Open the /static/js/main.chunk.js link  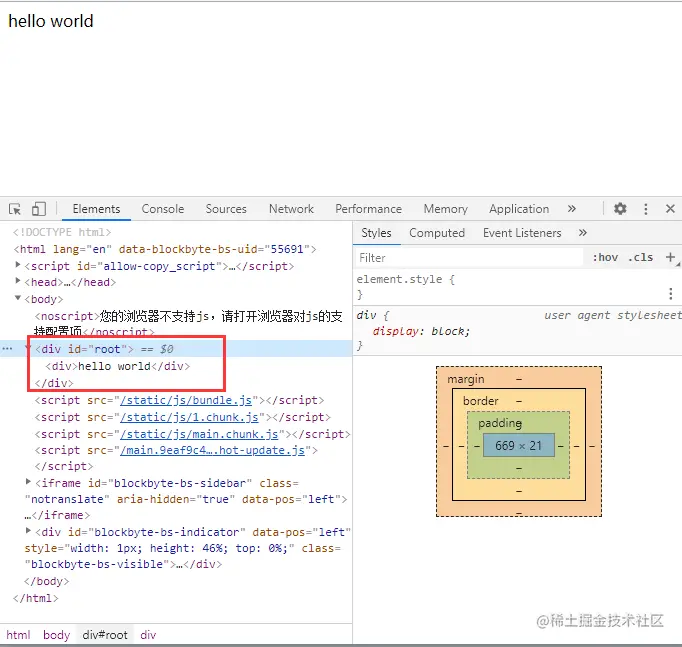(199, 434)
